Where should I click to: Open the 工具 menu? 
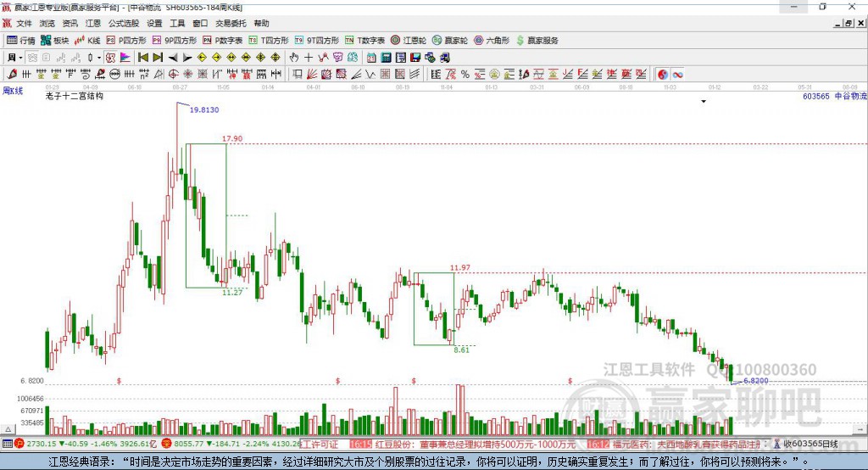(177, 23)
